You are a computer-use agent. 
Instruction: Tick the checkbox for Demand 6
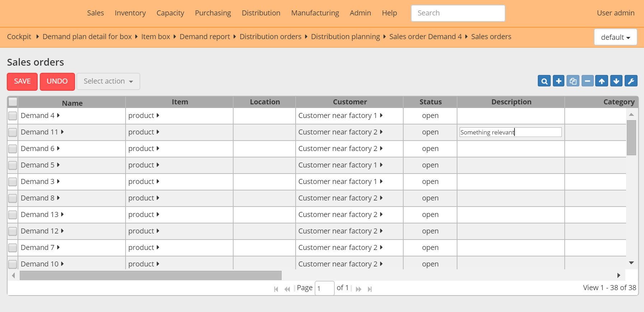[x=13, y=149]
